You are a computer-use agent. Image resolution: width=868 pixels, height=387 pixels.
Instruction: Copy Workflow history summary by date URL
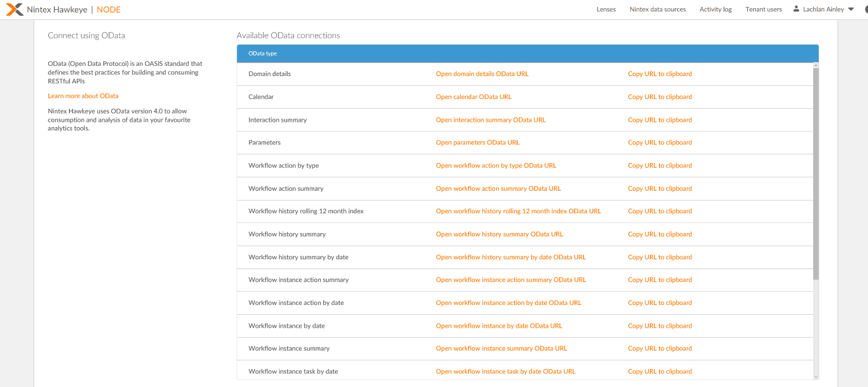pos(660,257)
